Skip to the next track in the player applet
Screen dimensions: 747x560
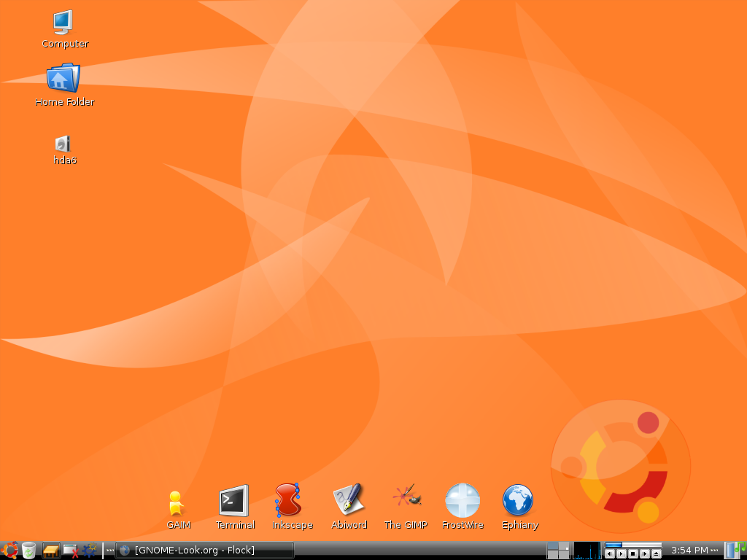tap(645, 554)
